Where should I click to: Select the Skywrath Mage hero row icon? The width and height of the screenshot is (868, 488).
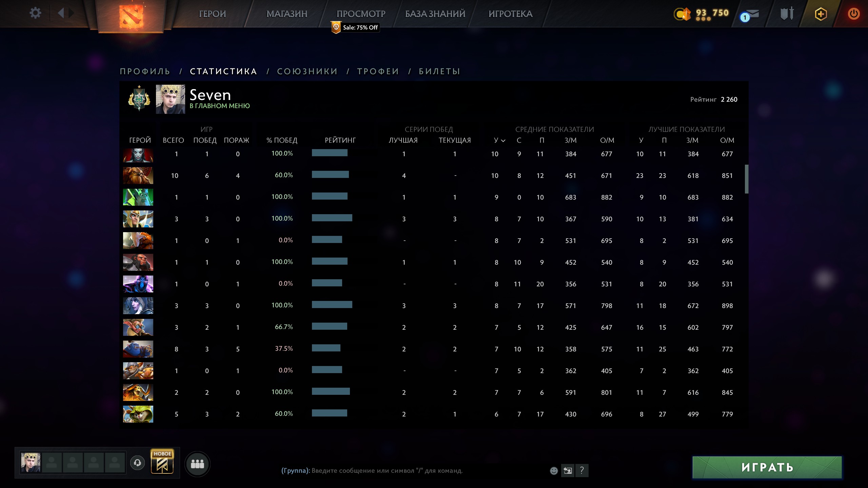(138, 219)
